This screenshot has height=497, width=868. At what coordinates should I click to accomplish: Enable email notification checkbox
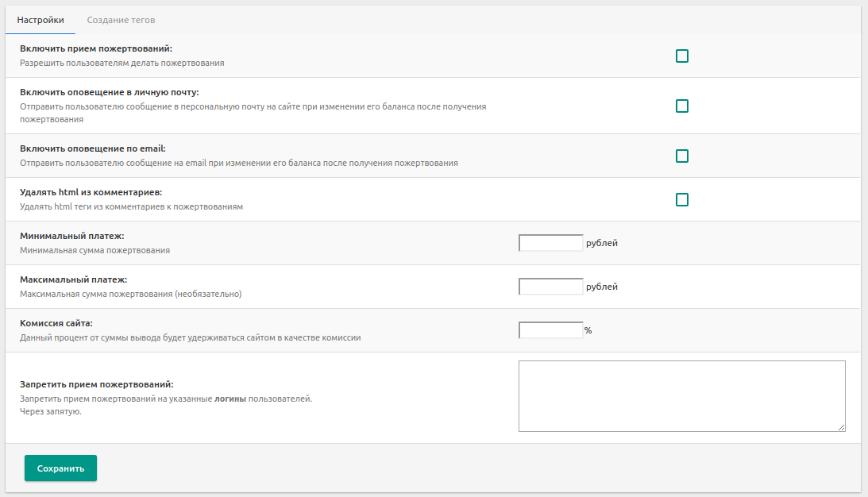[681, 156]
